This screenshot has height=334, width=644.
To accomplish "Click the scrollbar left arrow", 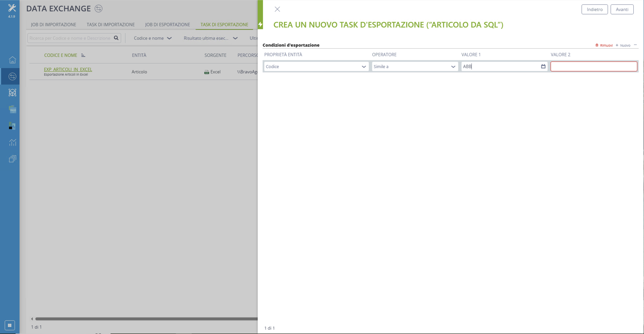I will click(x=32, y=319).
